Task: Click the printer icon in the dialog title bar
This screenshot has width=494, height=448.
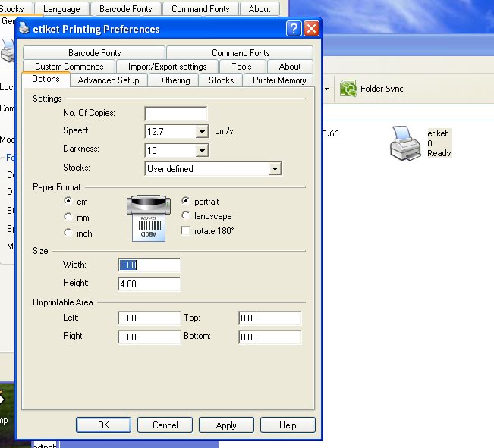Action: click(x=24, y=29)
